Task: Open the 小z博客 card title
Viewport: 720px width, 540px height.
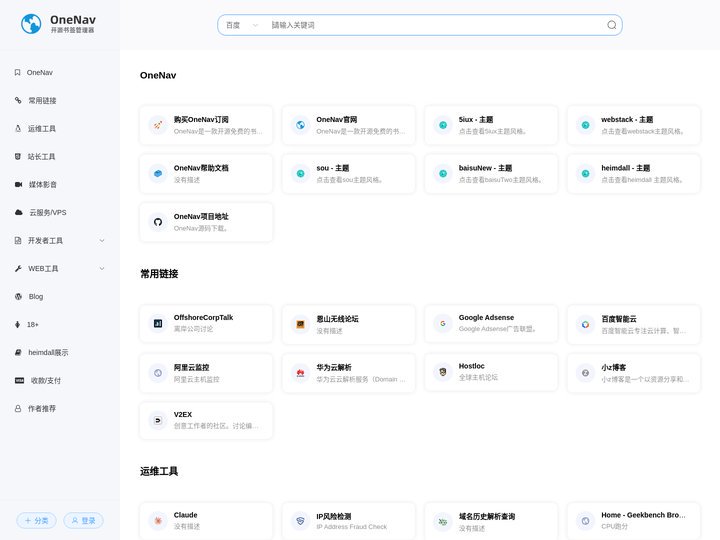Action: 613,367
